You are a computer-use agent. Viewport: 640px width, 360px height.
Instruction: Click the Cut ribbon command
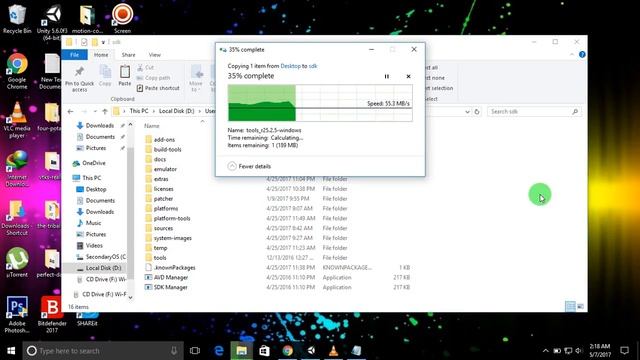(145, 67)
